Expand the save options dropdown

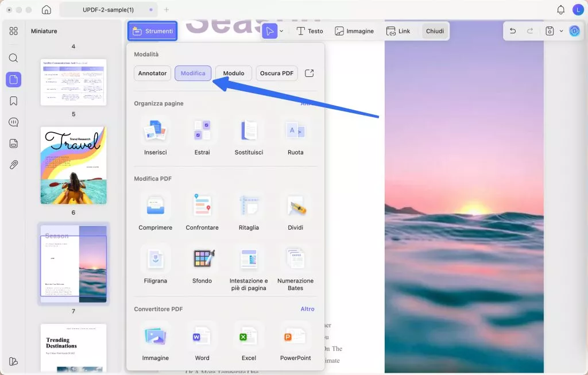[562, 31]
